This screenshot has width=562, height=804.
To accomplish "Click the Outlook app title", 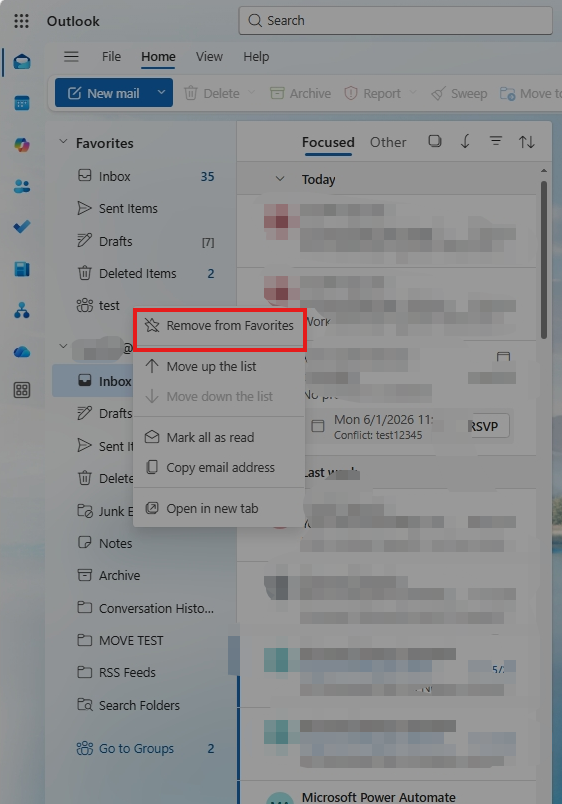I will [73, 21].
